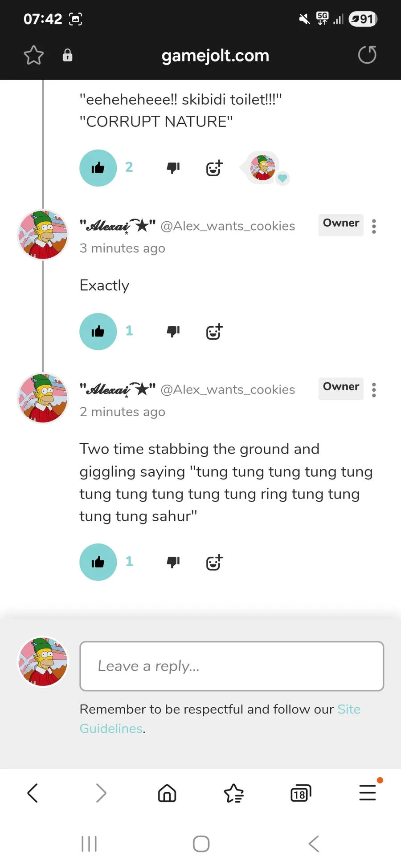Dislike the "tung tung sahur" comment
This screenshot has width=401, height=868.
(173, 562)
